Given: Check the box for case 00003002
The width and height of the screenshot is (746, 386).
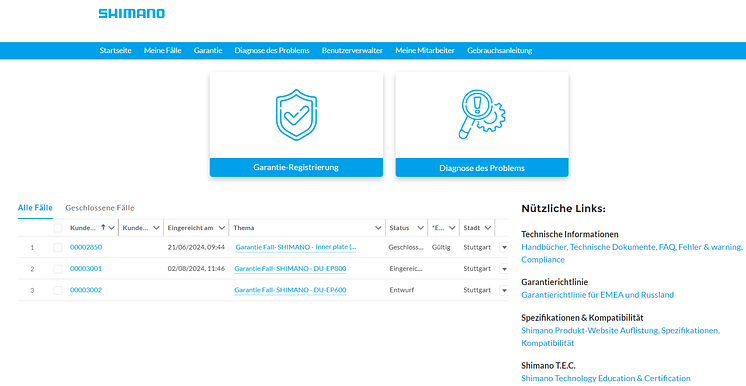Looking at the screenshot, I should click(x=58, y=290).
